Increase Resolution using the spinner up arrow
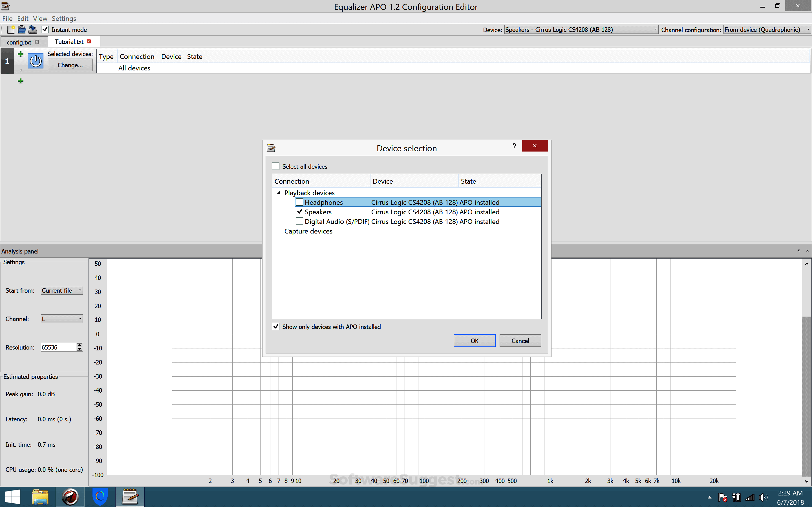 (x=79, y=345)
